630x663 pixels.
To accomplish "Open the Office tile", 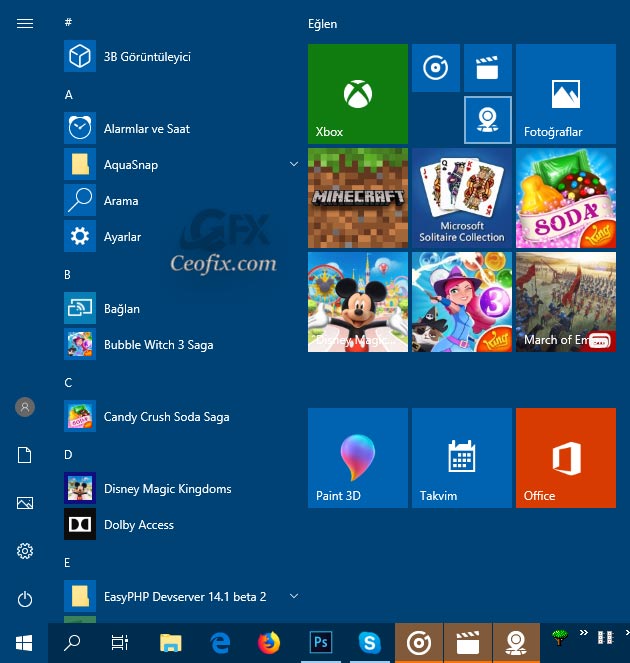I will [x=566, y=458].
